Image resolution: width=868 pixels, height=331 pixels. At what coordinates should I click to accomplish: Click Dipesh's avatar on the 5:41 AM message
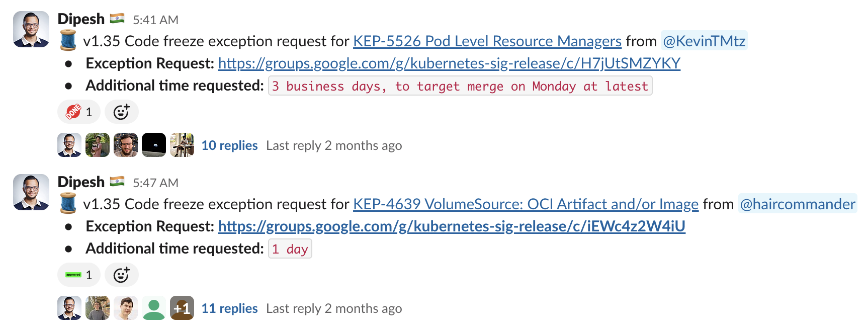(31, 29)
